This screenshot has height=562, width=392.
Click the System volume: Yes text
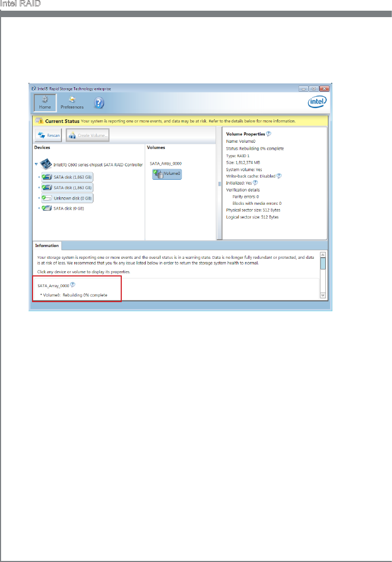[x=244, y=170]
